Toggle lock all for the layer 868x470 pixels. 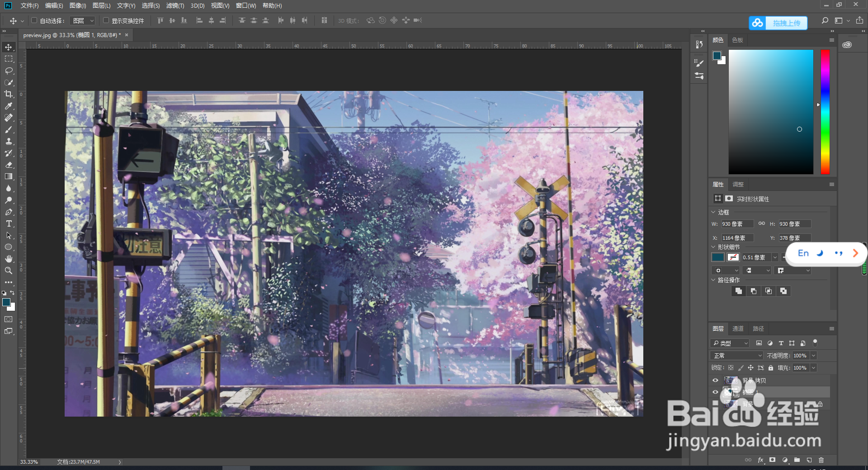click(x=771, y=368)
